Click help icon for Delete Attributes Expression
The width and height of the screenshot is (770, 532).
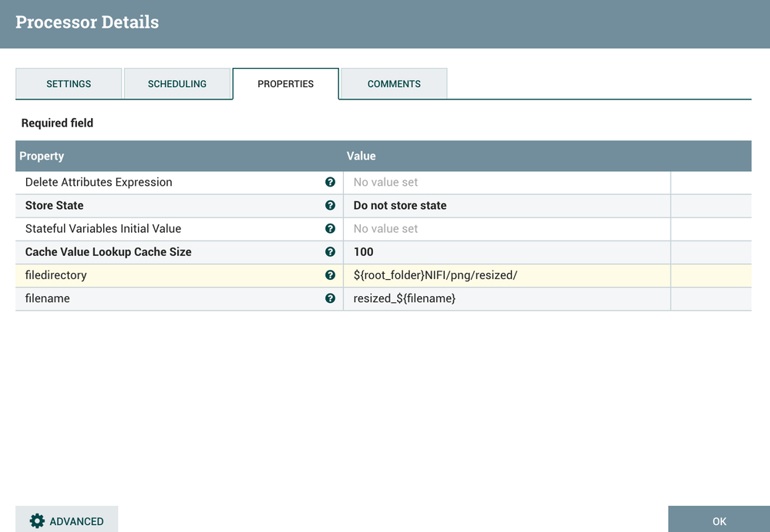point(330,182)
